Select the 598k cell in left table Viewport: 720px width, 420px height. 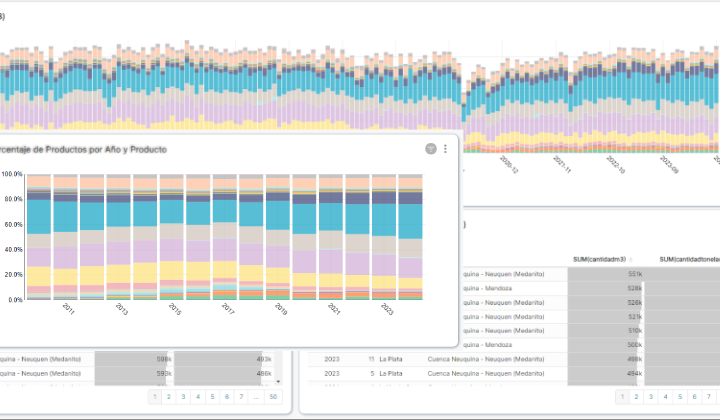point(134,359)
